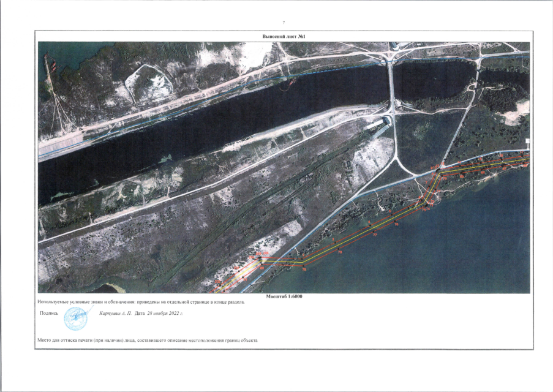This screenshot has height=392, width=553.
Task: Click the "Выносной лист №1" title
Action: pos(283,37)
